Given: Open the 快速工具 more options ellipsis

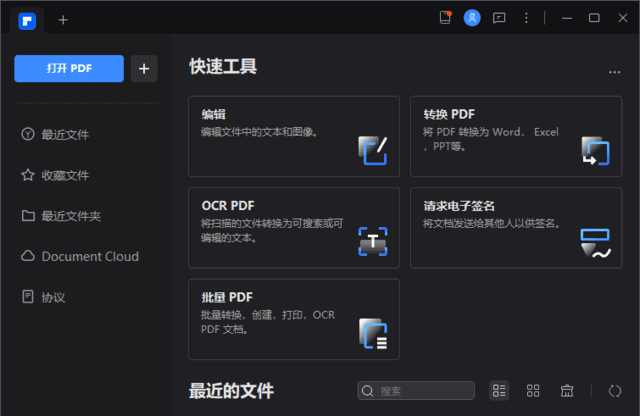Looking at the screenshot, I should point(614,72).
